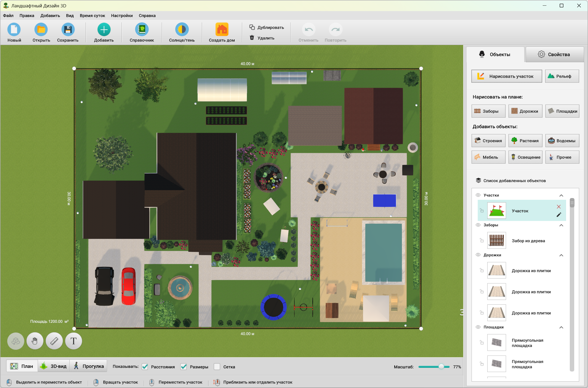Uncheck the Расстояния checkbox
Screen dimensions: 588x388
point(145,367)
